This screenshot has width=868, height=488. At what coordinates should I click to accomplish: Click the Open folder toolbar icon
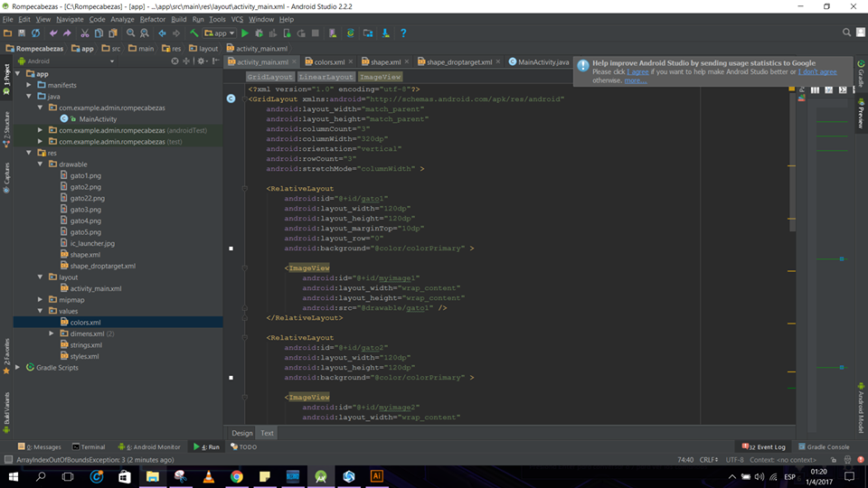click(x=8, y=33)
